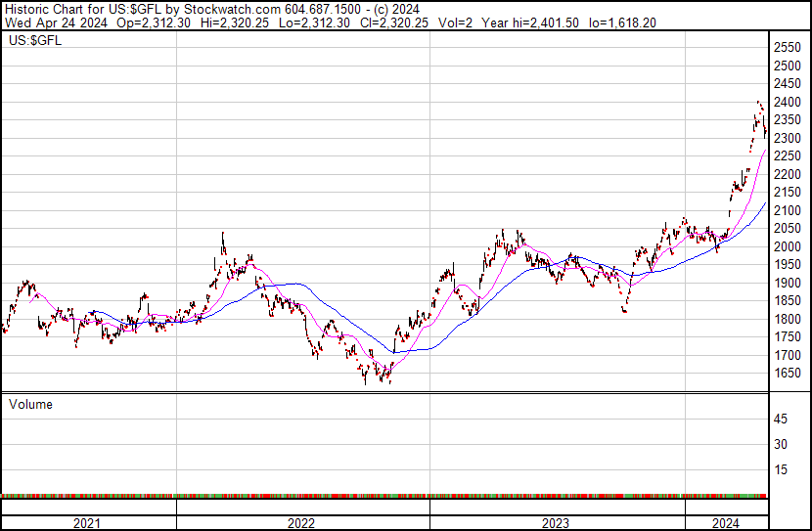Click the 2000 price axis label
This screenshot has height=531, width=812.
(x=788, y=246)
